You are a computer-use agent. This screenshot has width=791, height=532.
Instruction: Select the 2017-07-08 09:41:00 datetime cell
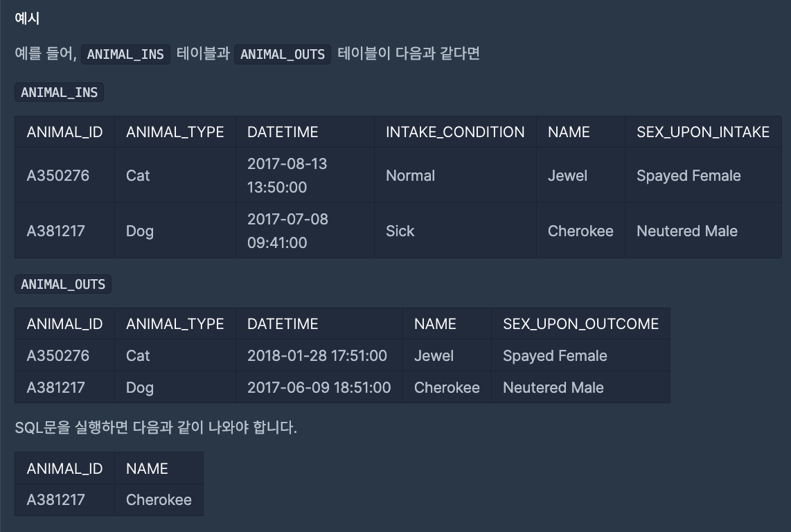tap(305, 231)
